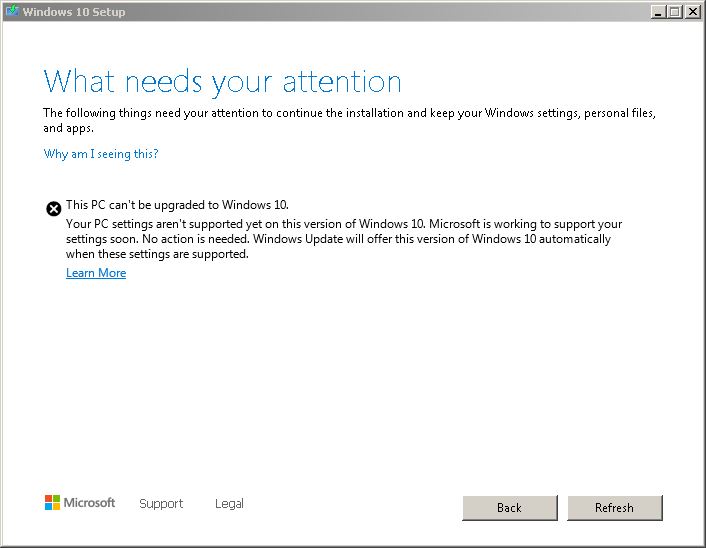Click the Back button
The width and height of the screenshot is (706, 548).
coord(510,507)
